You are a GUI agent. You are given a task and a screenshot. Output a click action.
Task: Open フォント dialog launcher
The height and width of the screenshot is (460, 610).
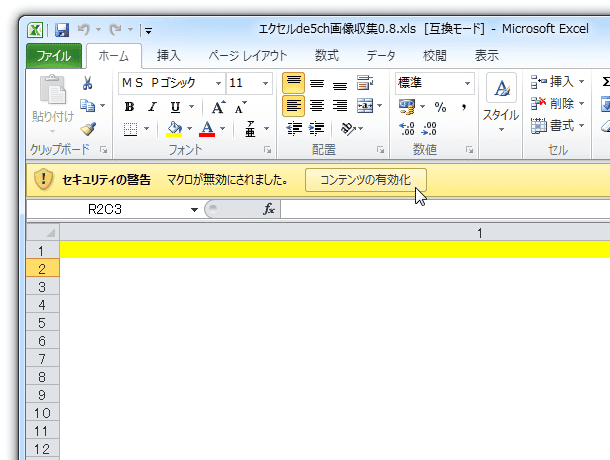tap(268, 150)
